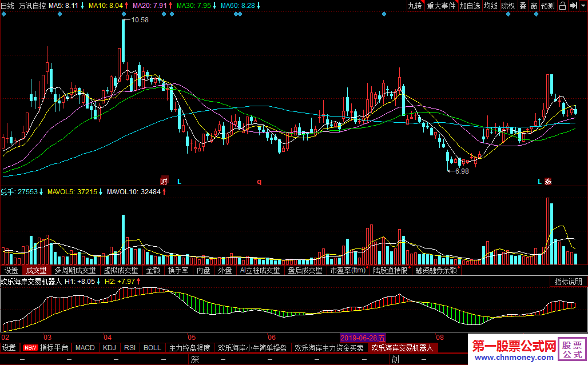Click the highlighted date 2019-06-28
This screenshot has height=365, width=588.
363,338
